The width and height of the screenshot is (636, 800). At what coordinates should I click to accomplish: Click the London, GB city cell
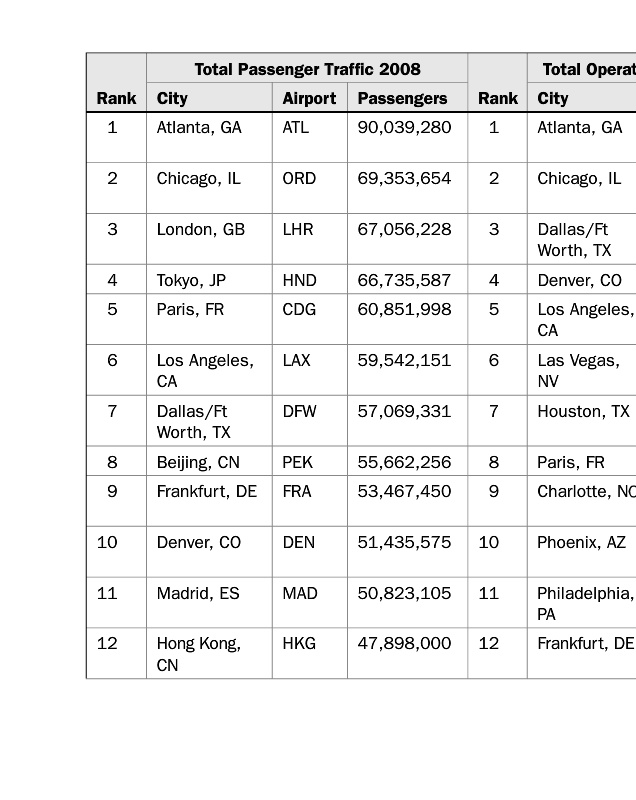[x=201, y=230]
